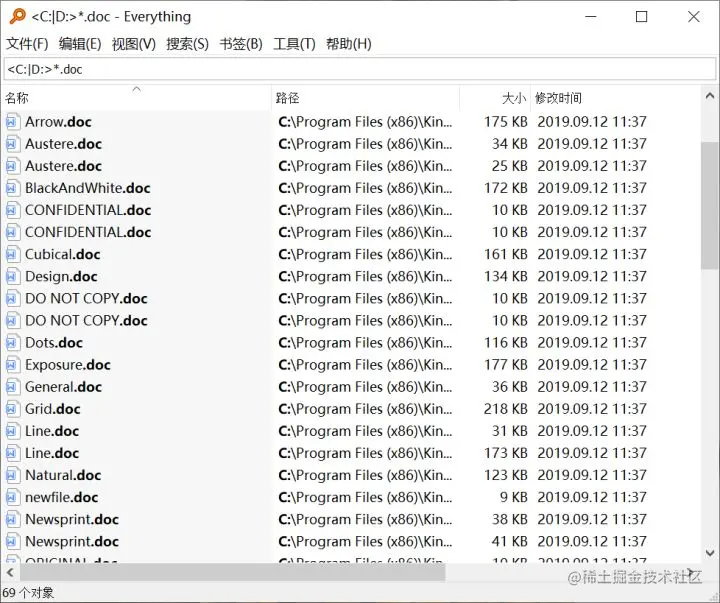The image size is (720, 603).
Task: Close the Everything window
Action: pos(693,17)
